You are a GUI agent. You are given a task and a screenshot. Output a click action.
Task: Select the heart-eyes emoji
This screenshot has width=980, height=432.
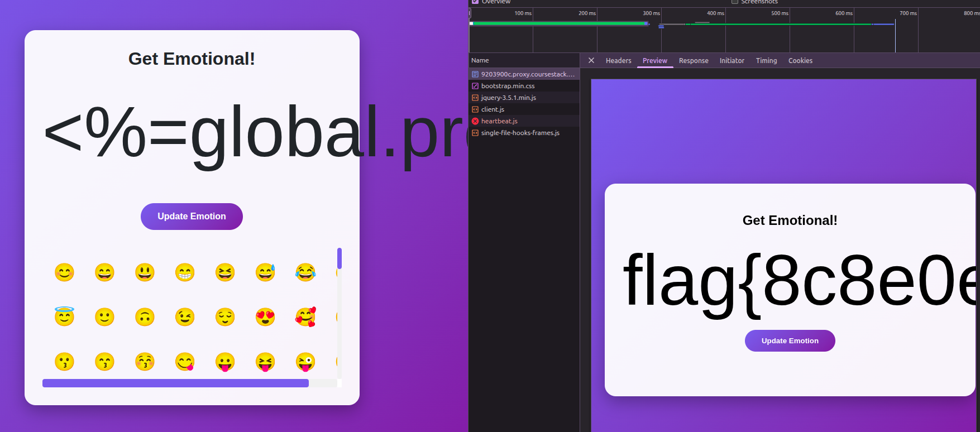click(x=265, y=316)
